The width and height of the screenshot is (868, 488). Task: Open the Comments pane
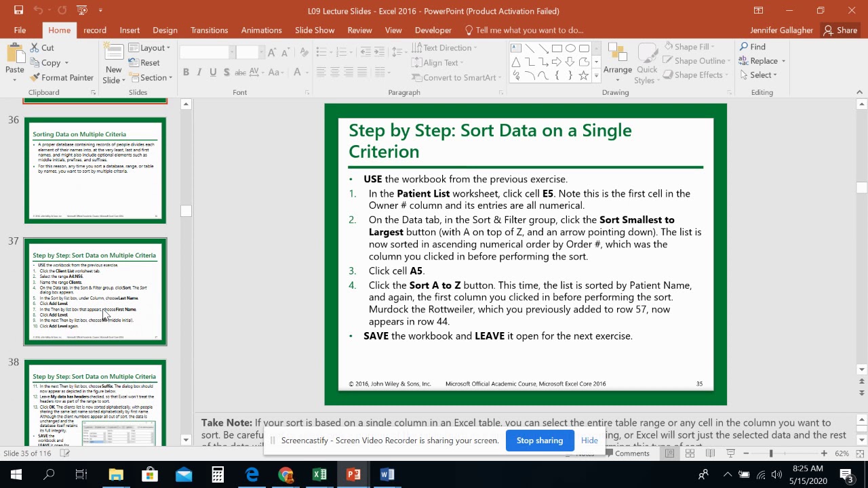tap(626, 453)
